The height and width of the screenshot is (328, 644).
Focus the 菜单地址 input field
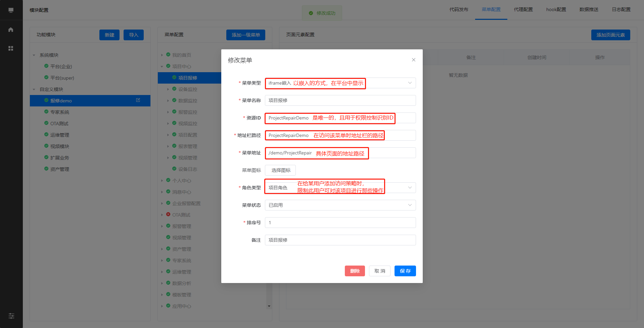[x=340, y=153]
